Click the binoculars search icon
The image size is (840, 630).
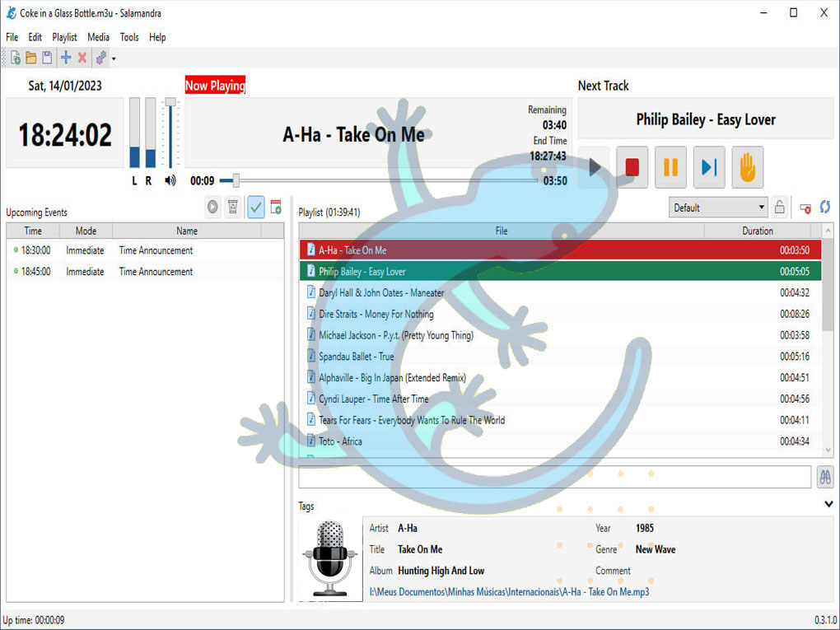(x=824, y=477)
